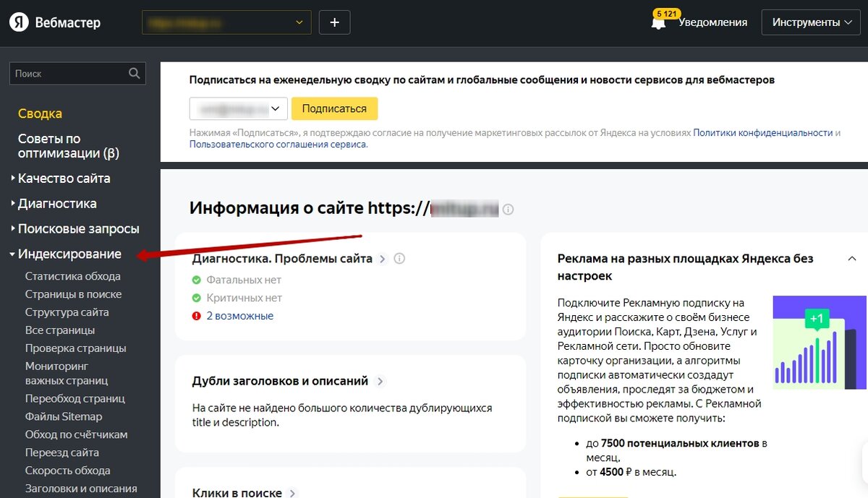
Task: Open the email address dropdown
Action: (x=239, y=109)
